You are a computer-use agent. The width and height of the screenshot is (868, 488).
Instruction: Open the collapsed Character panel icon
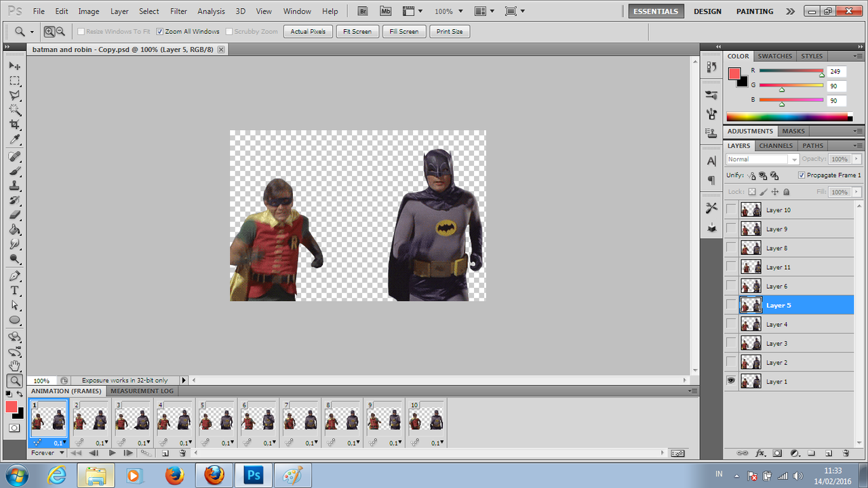coord(711,161)
